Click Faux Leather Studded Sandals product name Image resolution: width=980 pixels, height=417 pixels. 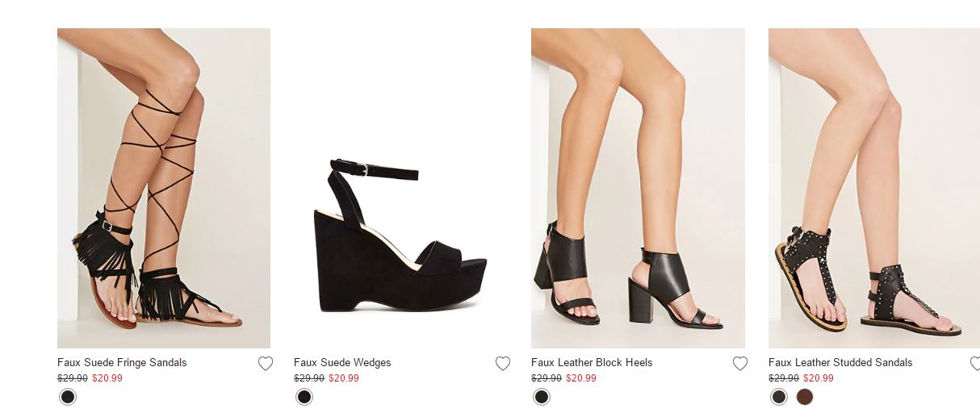coord(840,363)
